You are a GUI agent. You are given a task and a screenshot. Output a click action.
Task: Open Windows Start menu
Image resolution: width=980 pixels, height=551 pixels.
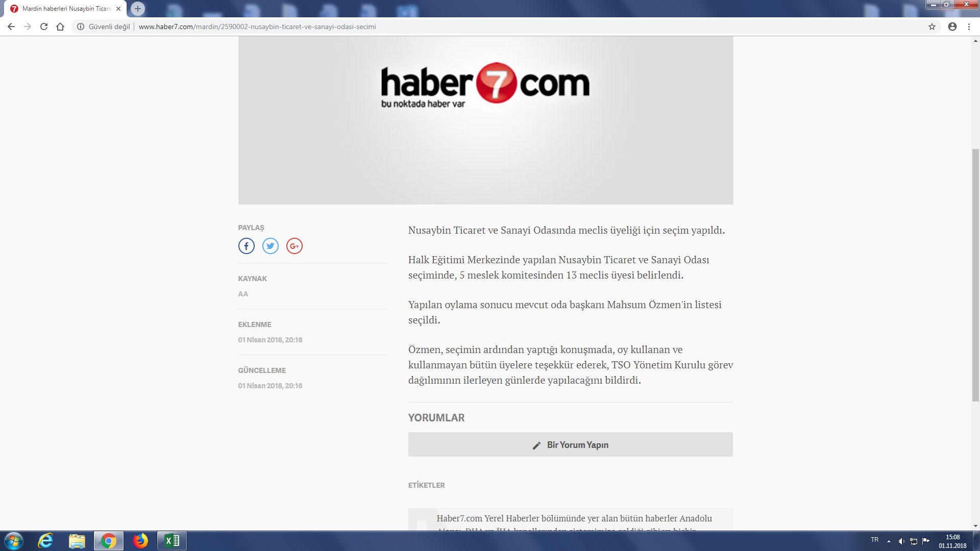[x=13, y=541]
